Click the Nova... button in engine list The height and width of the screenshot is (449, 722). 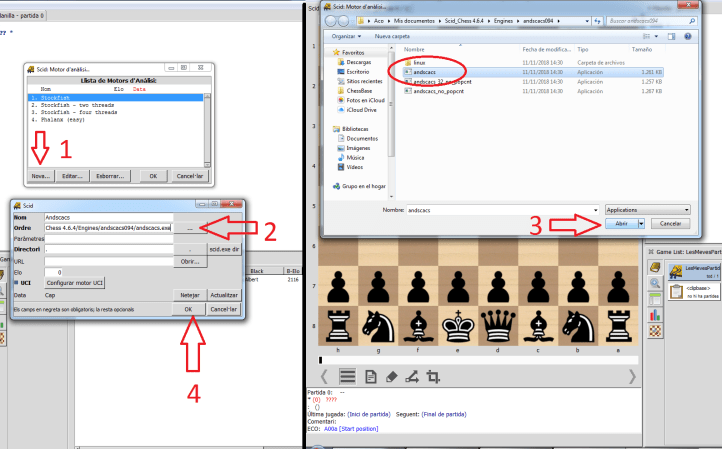pyautogui.click(x=41, y=176)
